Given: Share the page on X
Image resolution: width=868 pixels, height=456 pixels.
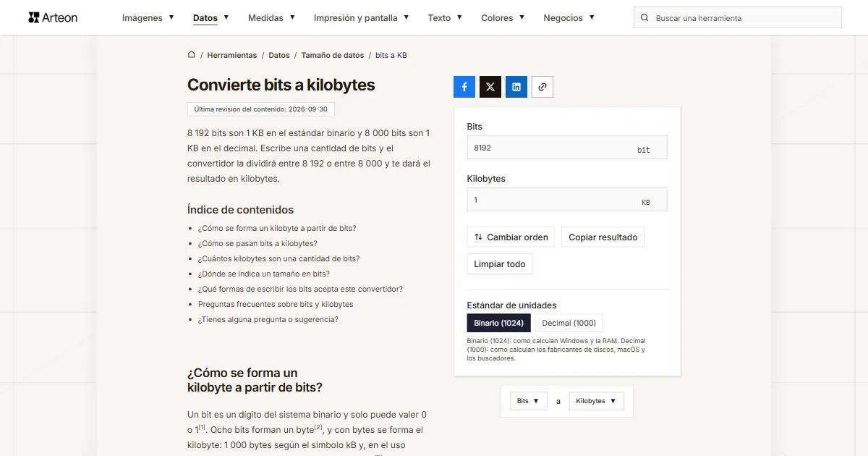Looking at the screenshot, I should [x=490, y=87].
